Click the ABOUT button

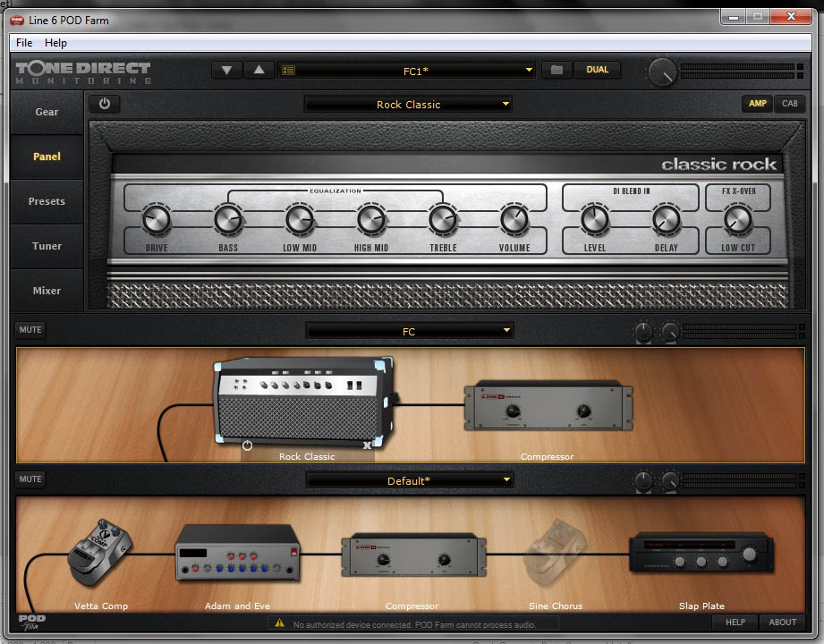782,623
